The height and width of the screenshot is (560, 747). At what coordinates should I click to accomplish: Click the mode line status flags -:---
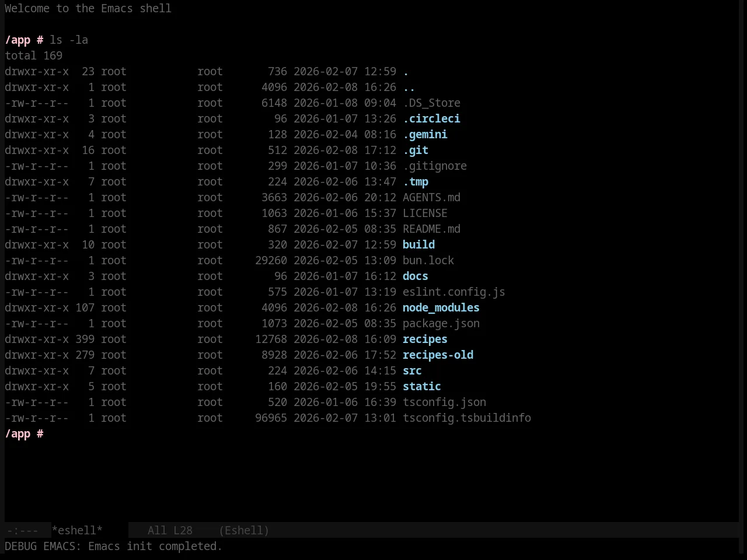click(x=22, y=530)
